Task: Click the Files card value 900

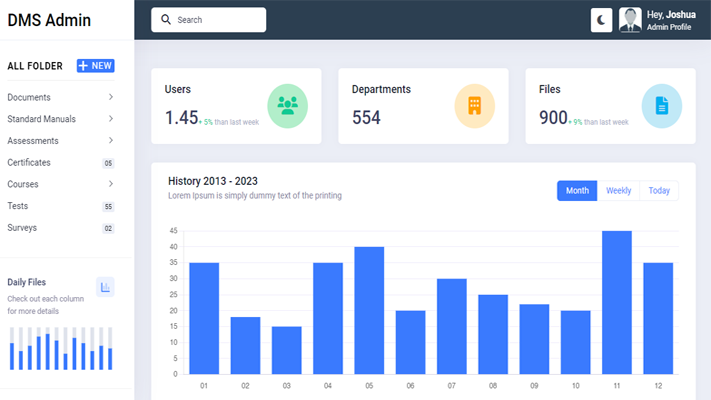Action: [x=553, y=118]
